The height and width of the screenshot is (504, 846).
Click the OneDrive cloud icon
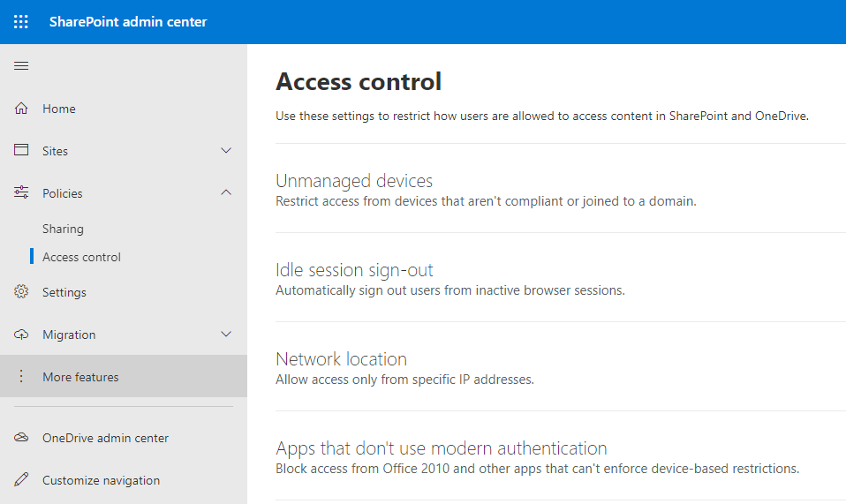coord(21,437)
